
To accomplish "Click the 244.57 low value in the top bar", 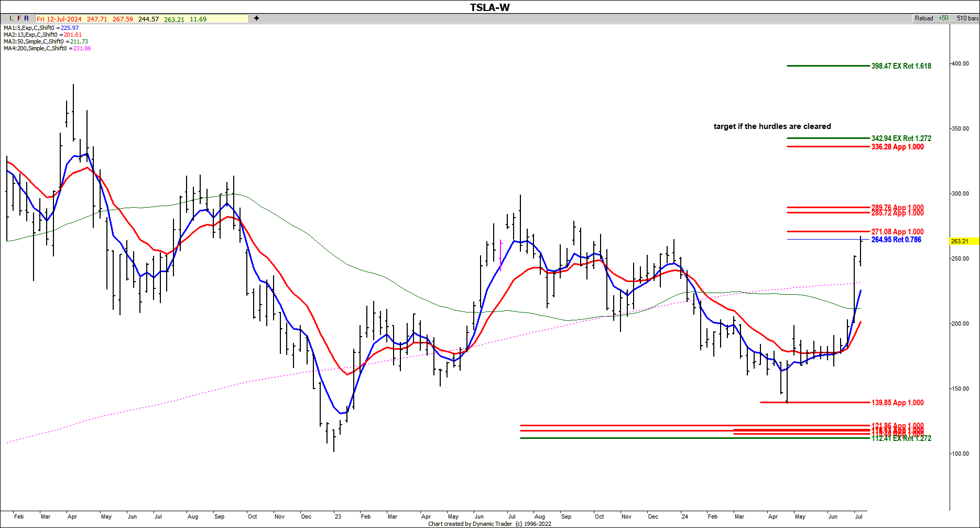I will click(148, 19).
